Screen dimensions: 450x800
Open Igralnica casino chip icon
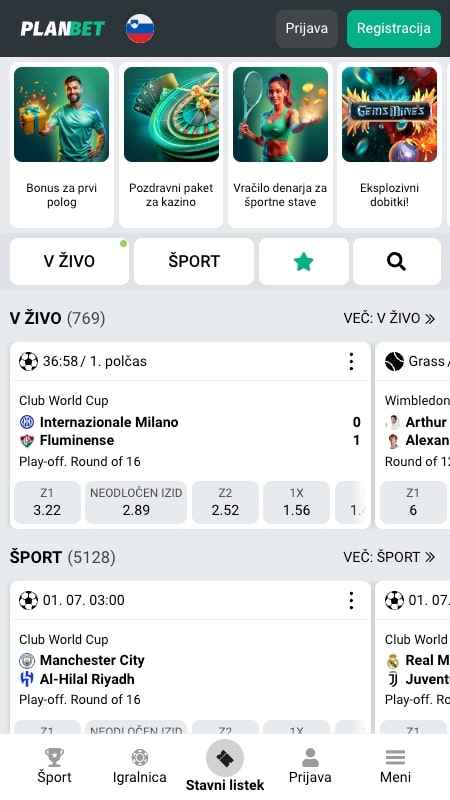click(140, 757)
